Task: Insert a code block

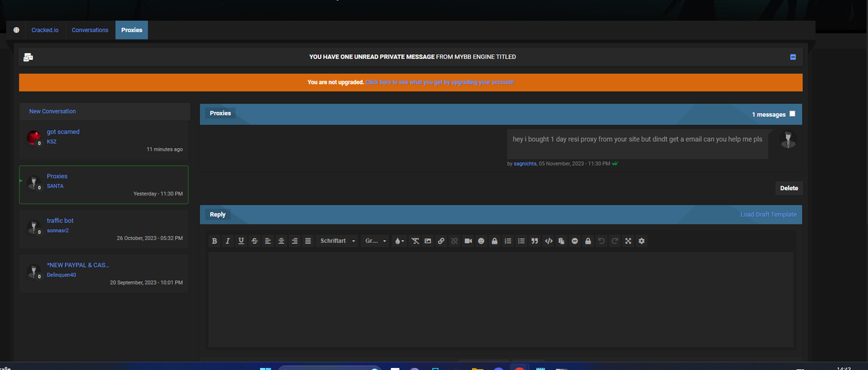Action: 549,241
